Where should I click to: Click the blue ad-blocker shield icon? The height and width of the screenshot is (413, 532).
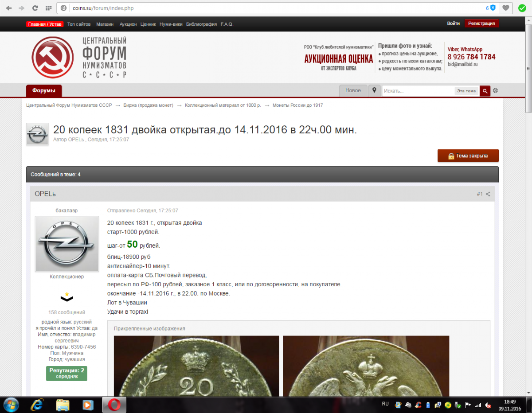(493, 8)
